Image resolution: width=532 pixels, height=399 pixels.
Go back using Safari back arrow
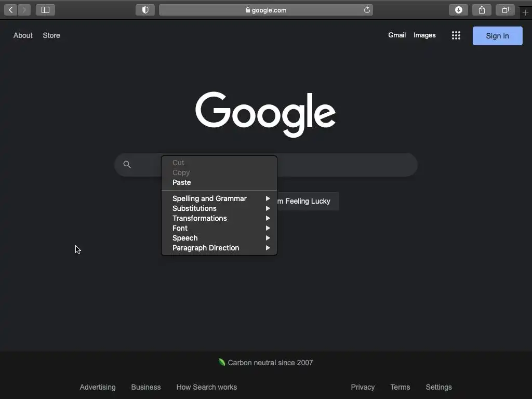pos(10,10)
